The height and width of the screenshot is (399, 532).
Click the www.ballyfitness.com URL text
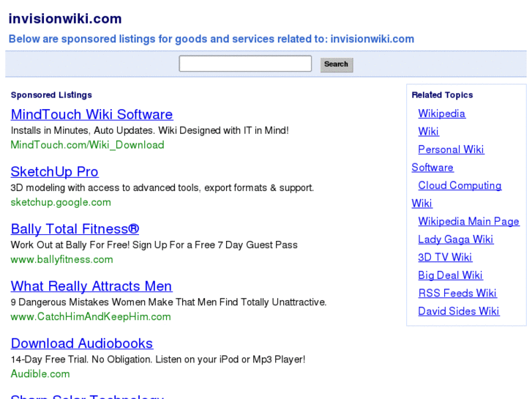(61, 259)
